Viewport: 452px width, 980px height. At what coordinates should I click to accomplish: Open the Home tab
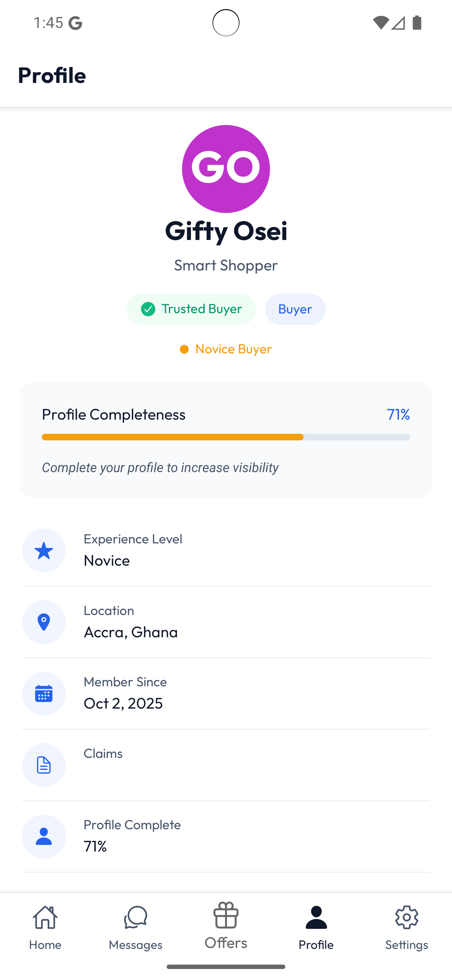(x=45, y=927)
